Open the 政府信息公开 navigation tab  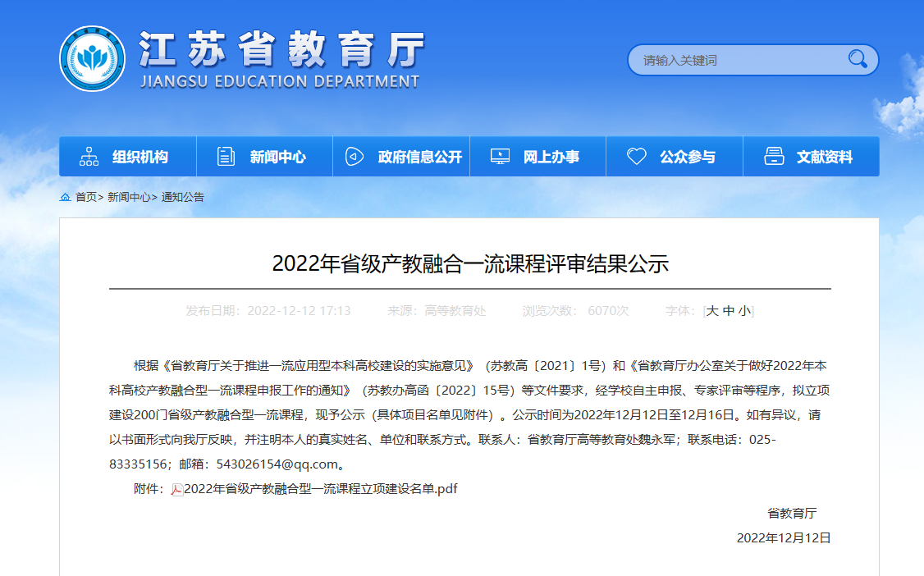tap(419, 157)
